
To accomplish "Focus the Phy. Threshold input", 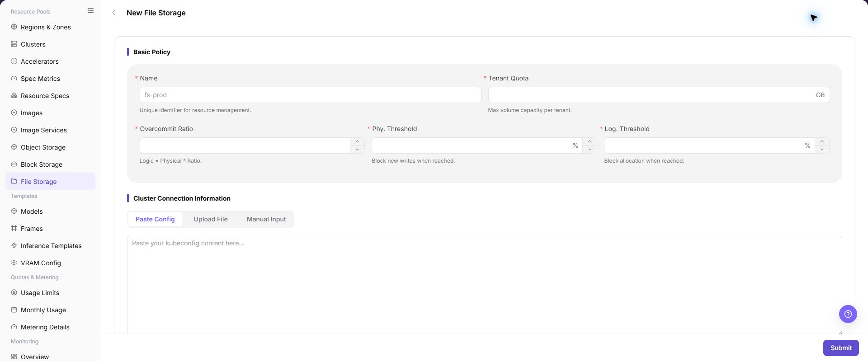I will pyautogui.click(x=477, y=145).
